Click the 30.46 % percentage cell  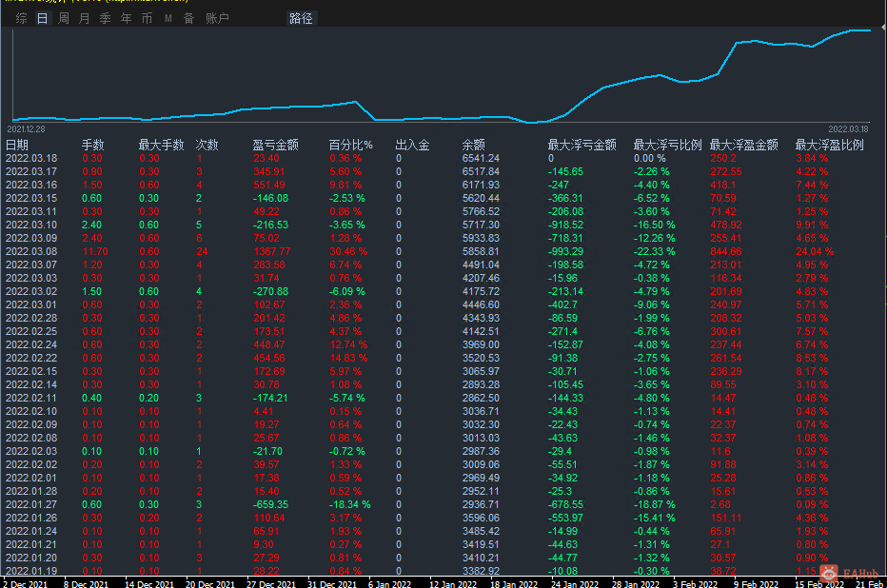pos(348,251)
